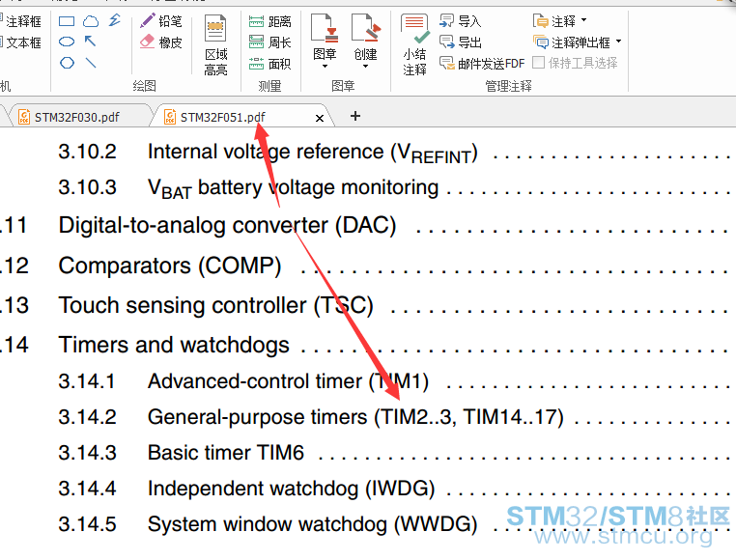Select the polyline zigzag drawing tool

[115, 20]
